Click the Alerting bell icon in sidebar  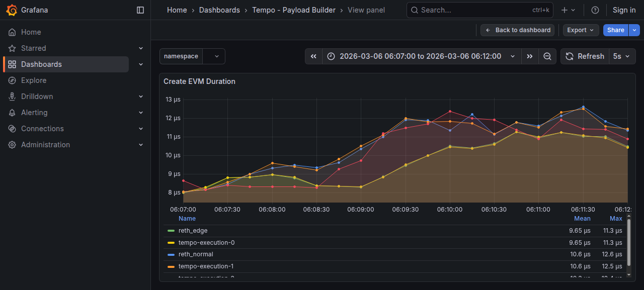click(x=12, y=113)
